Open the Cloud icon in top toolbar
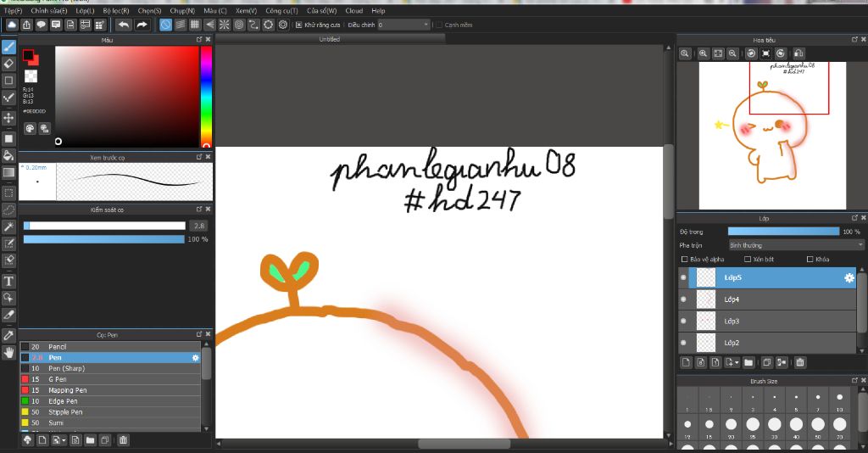868x453 pixels. click(x=12, y=25)
